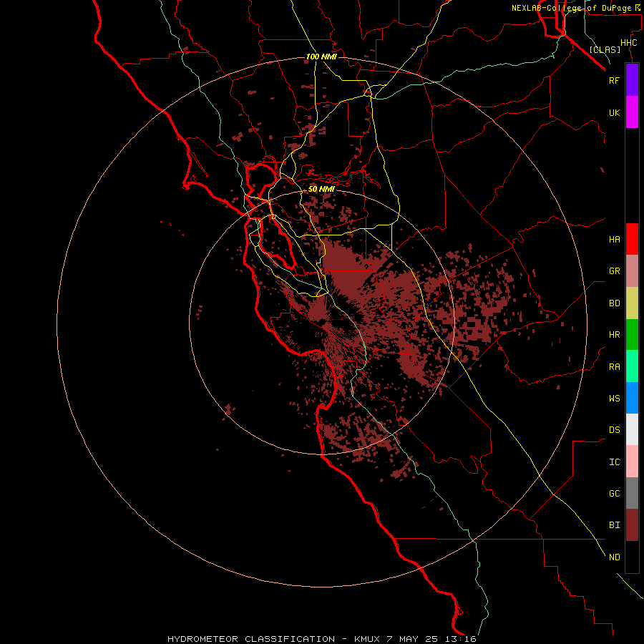Click the HHC product label
This screenshot has height=644, width=644.
click(629, 43)
